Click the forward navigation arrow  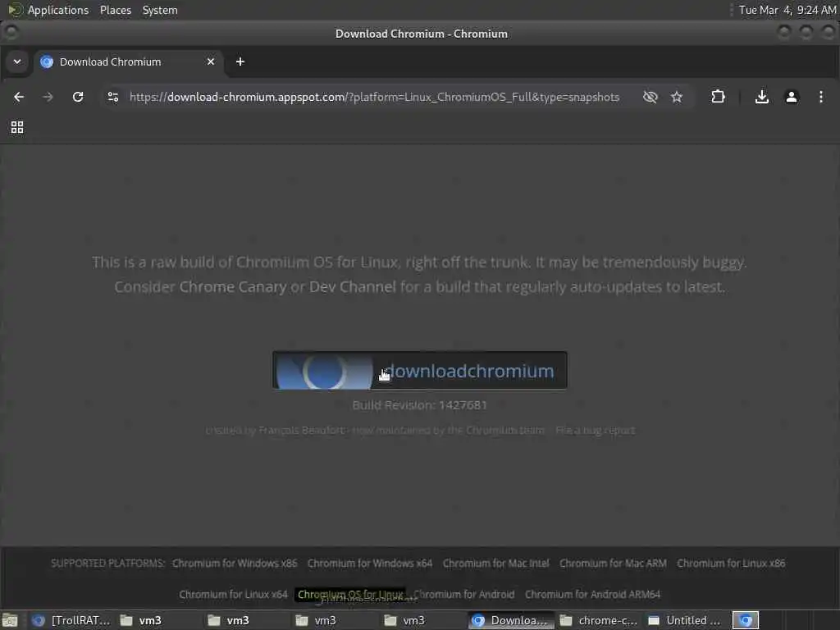click(x=48, y=97)
